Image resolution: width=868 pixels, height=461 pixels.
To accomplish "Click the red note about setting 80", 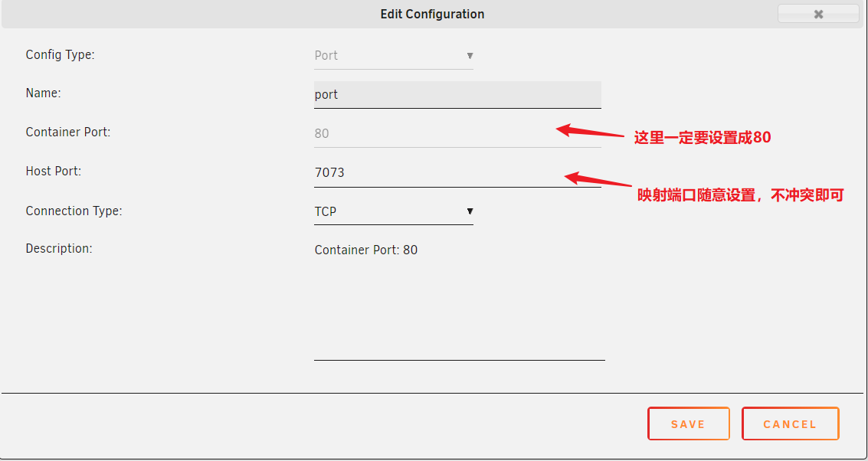I will [702, 138].
